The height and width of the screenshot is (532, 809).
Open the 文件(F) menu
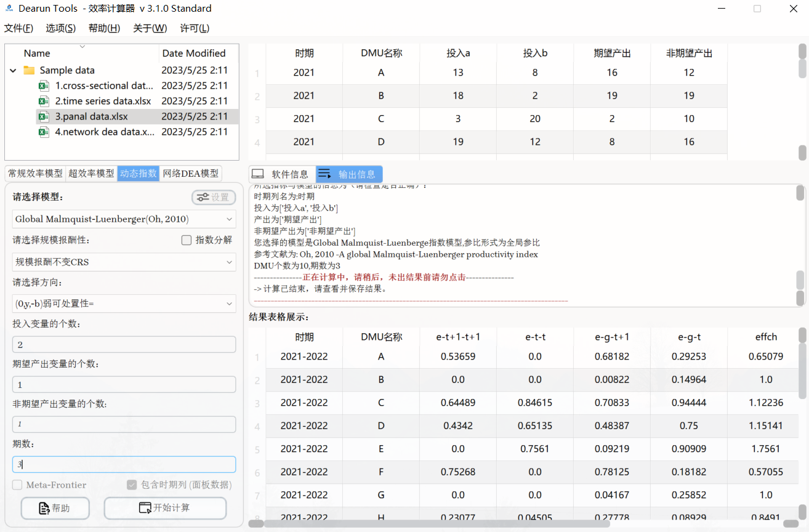[x=18, y=28]
